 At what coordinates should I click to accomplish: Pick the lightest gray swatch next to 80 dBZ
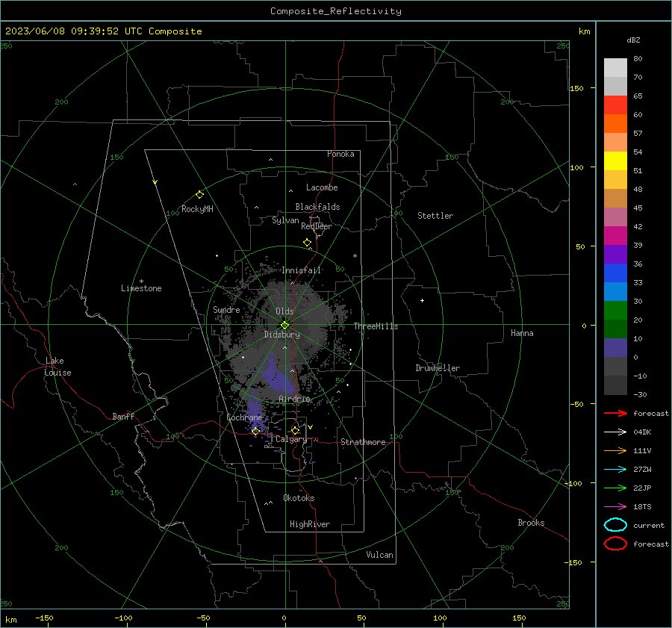(615, 68)
